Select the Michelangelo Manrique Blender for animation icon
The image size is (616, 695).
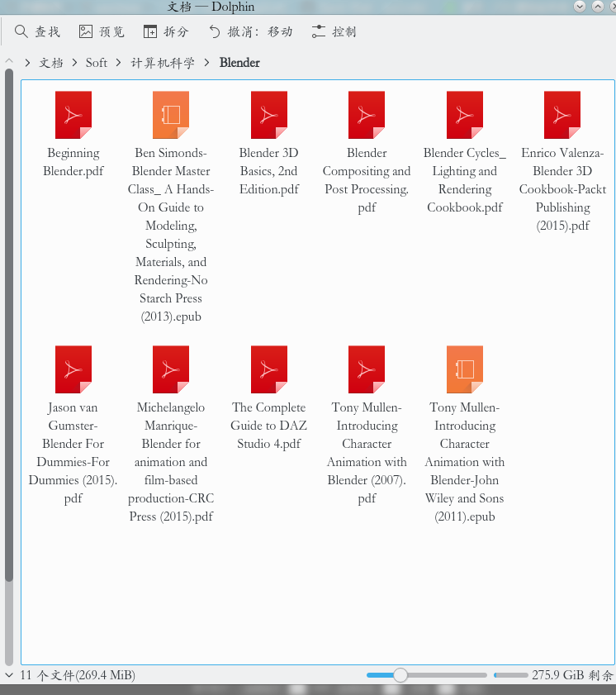point(171,369)
